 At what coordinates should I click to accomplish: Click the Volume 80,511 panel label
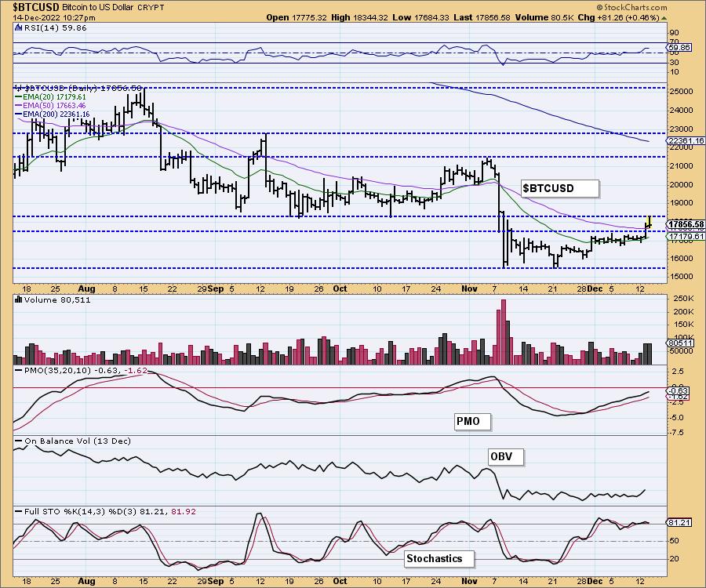(57, 299)
